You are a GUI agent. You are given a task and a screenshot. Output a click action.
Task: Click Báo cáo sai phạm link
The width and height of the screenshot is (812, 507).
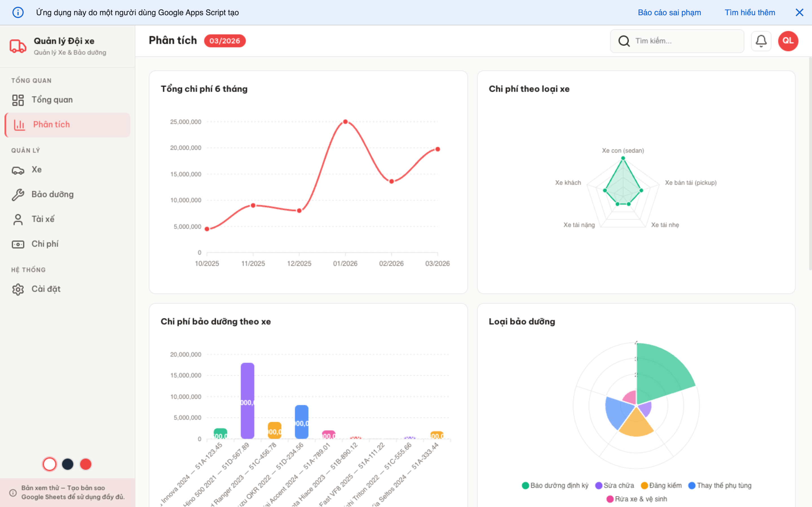click(669, 12)
